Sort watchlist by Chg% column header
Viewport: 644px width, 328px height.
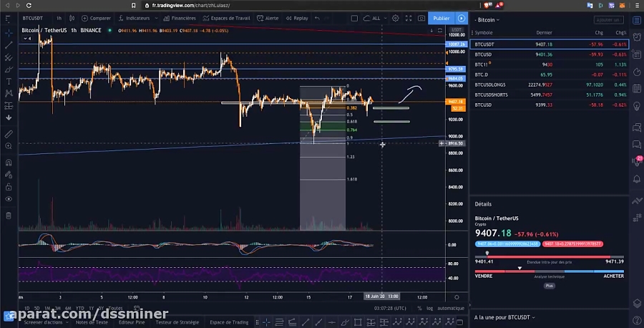coord(620,32)
